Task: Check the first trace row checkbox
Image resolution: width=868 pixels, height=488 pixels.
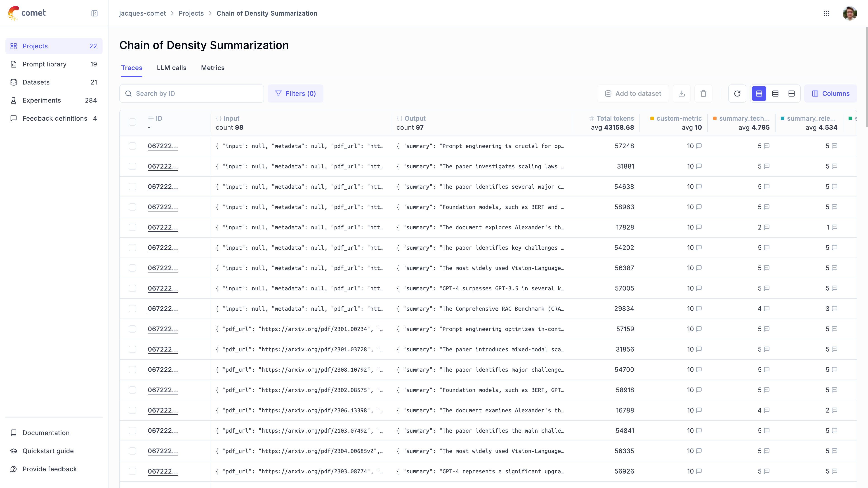Action: click(132, 146)
